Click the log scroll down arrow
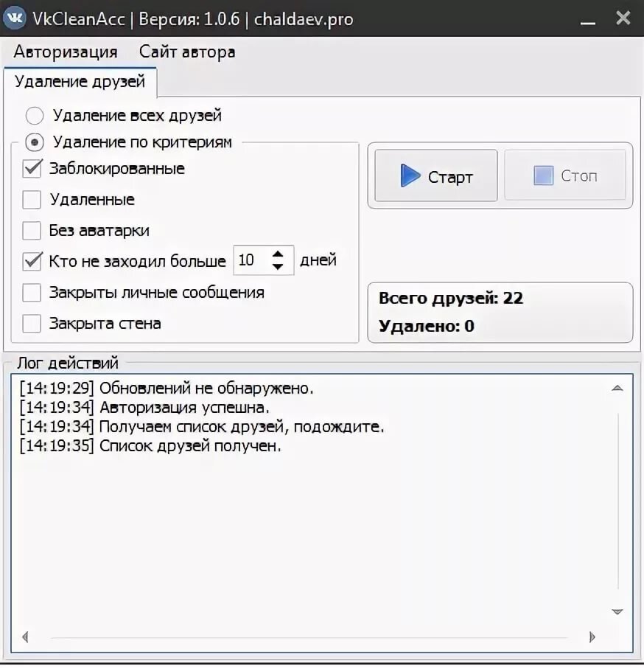644x668 pixels. [x=617, y=612]
